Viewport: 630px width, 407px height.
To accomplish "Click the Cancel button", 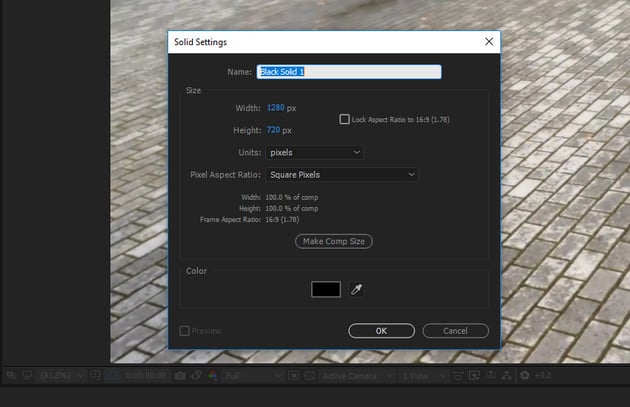I will click(456, 331).
